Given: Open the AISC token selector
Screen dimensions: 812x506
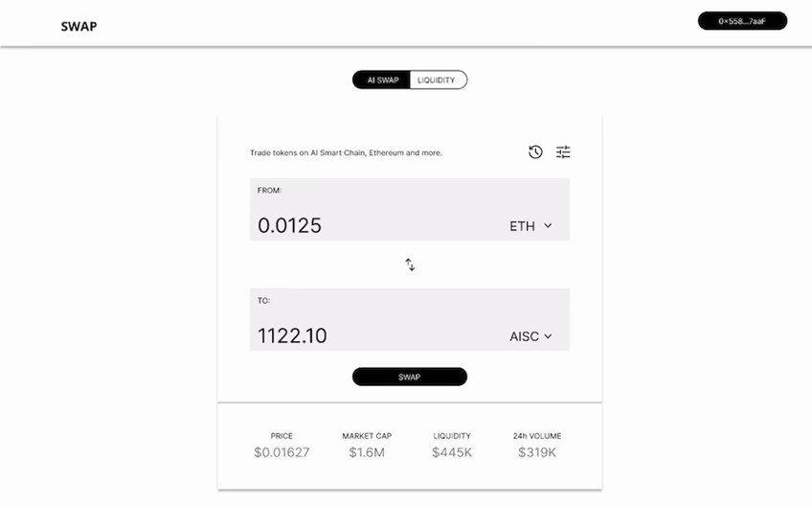Looking at the screenshot, I should (x=530, y=336).
